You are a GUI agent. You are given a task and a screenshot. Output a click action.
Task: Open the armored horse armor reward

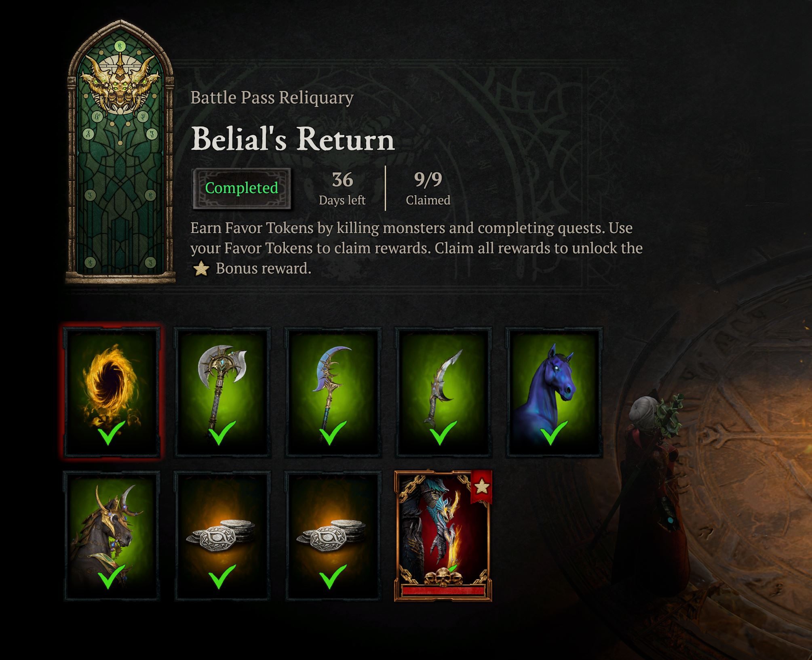111,536
